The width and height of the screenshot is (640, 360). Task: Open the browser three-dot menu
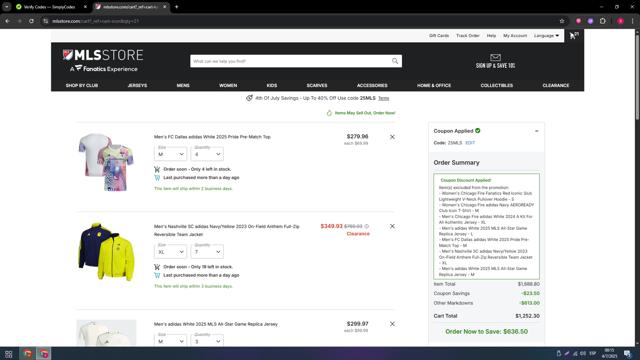(633, 21)
